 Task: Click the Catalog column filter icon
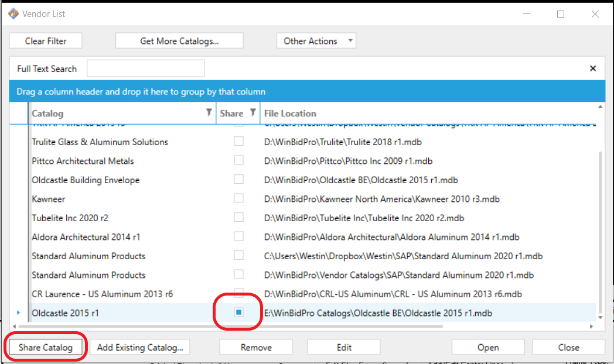(209, 112)
